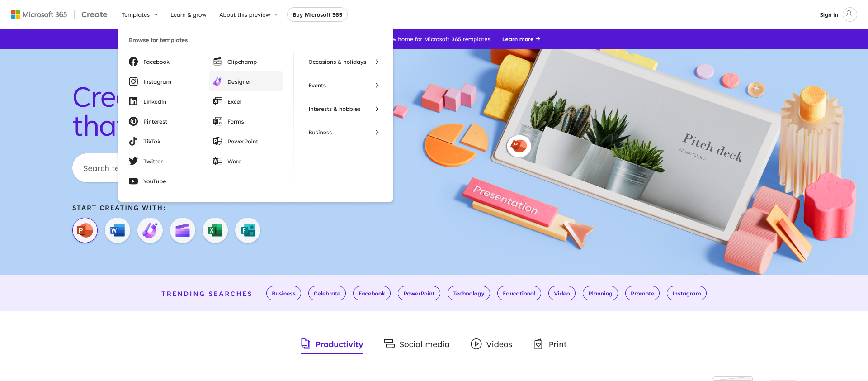The image size is (868, 381).
Task: Click the user account avatar icon
Action: 850,14
